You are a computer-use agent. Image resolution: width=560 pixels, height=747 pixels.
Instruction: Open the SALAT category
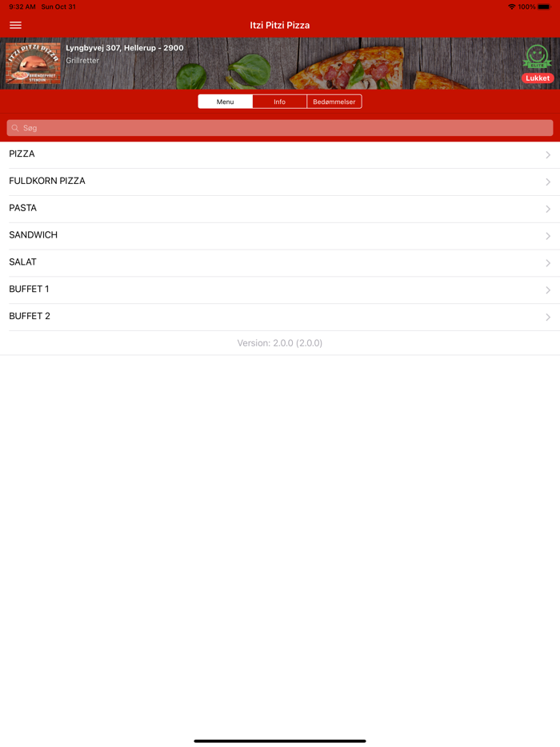coord(280,262)
